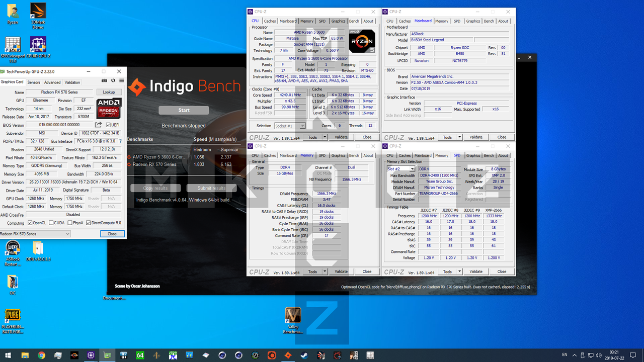Screen dimensions: 644x362
Task: Click Validate in the CPU-Z SPD window
Action: [x=476, y=271]
